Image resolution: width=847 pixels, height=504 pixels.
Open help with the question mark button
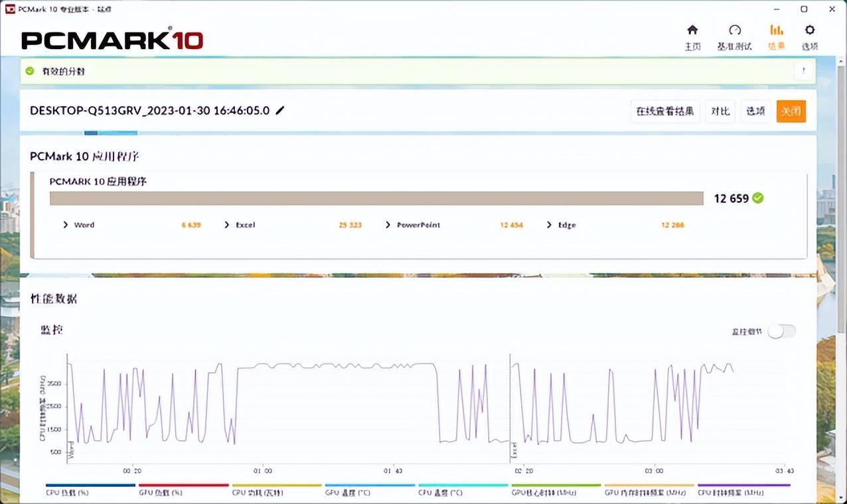804,71
